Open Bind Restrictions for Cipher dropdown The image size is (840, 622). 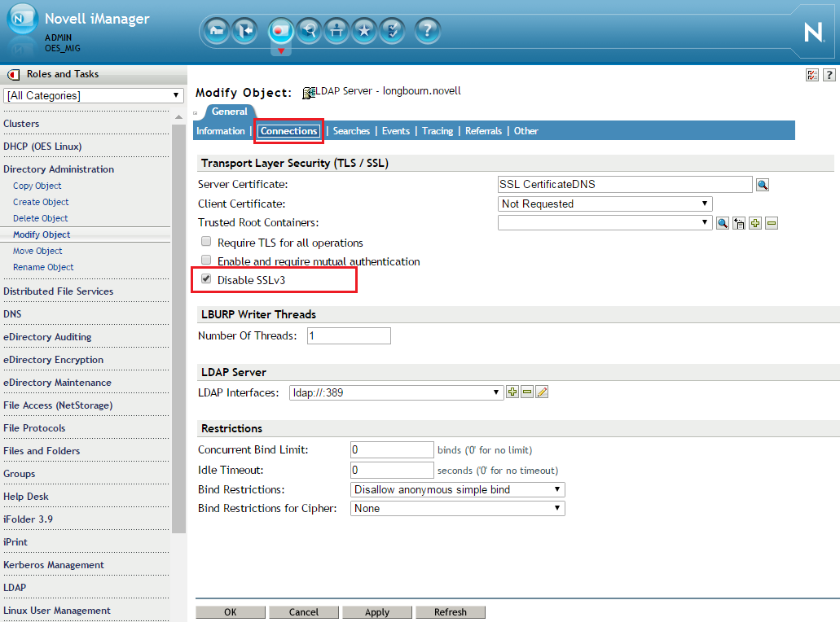(458, 509)
